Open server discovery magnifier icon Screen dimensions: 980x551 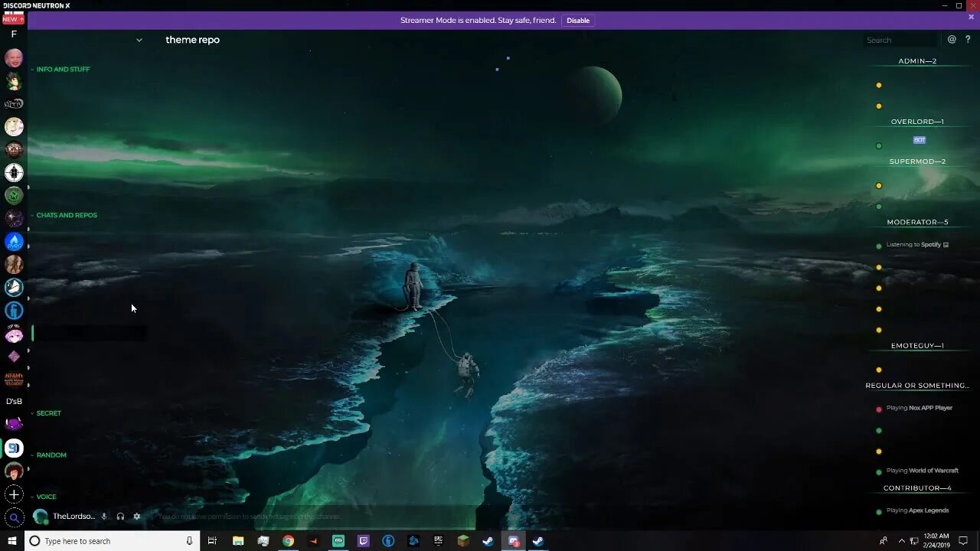[x=14, y=518]
